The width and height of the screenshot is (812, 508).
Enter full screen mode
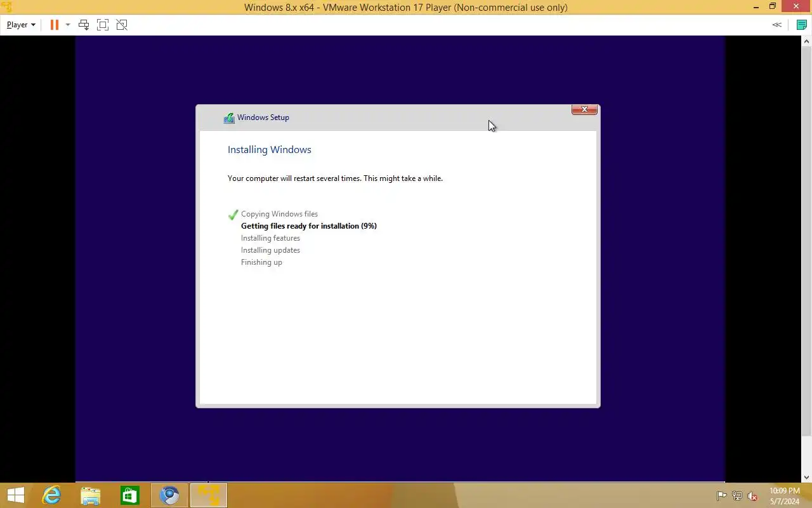103,25
